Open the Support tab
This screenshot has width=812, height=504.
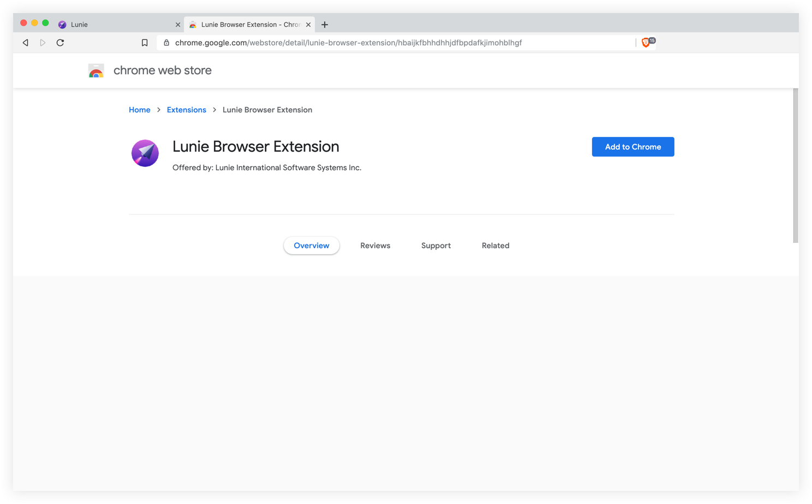[x=436, y=245]
